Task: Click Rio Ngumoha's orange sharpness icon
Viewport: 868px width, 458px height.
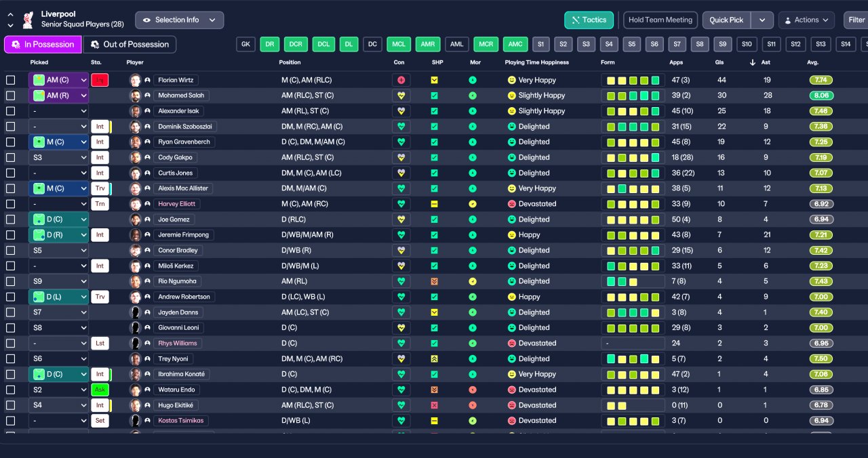Action: [x=435, y=281]
